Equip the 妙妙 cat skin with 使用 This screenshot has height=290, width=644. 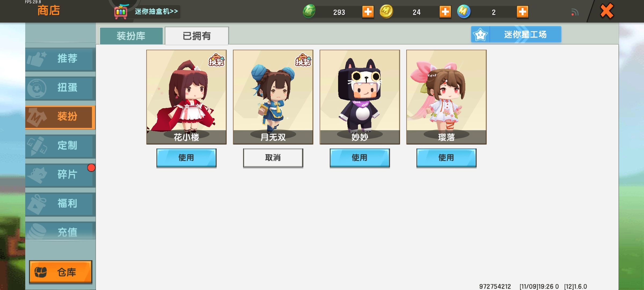click(x=360, y=158)
